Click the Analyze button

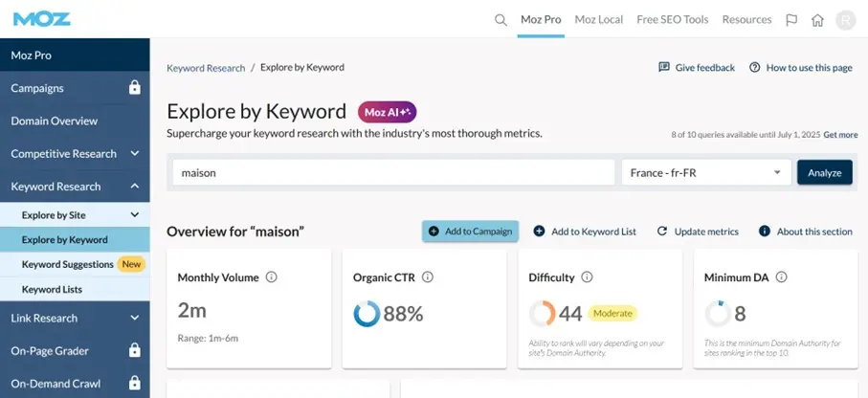[824, 173]
